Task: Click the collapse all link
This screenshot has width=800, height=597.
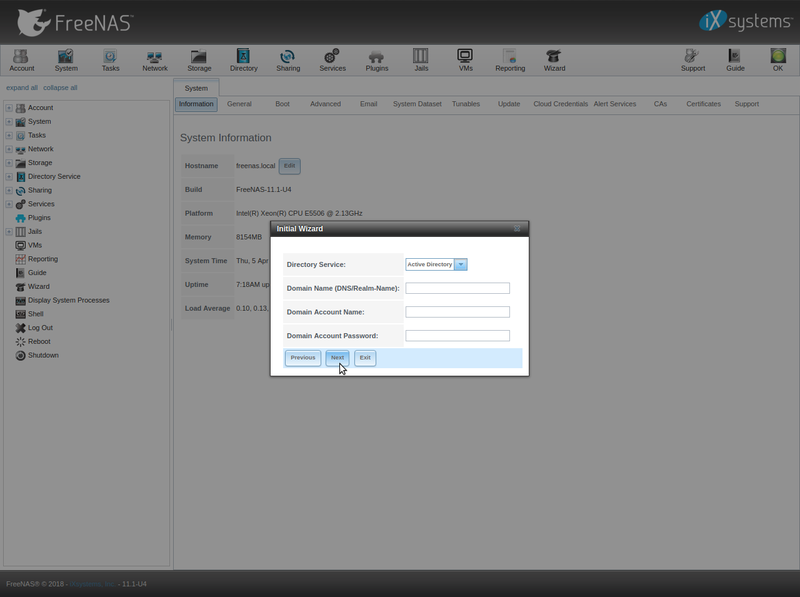Action: pos(60,88)
